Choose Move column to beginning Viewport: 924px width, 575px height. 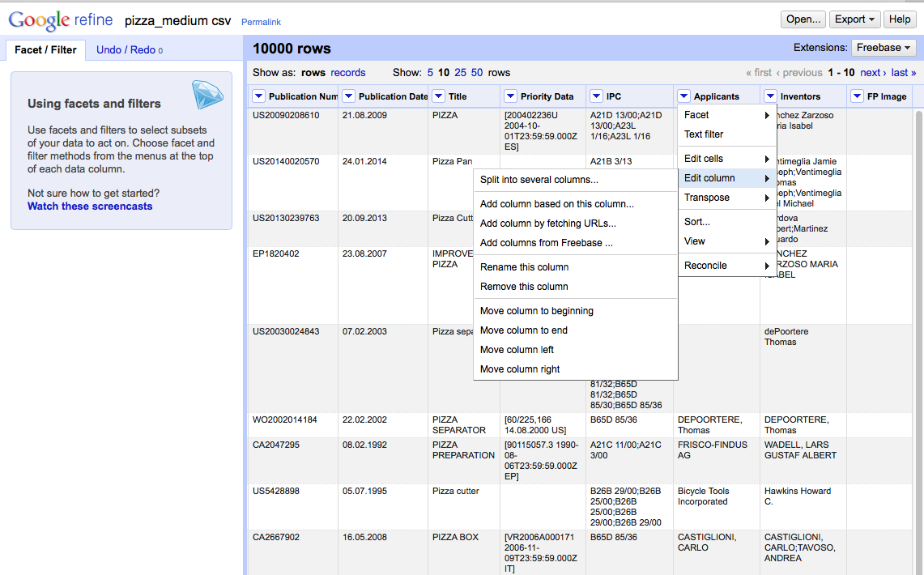tap(575, 311)
